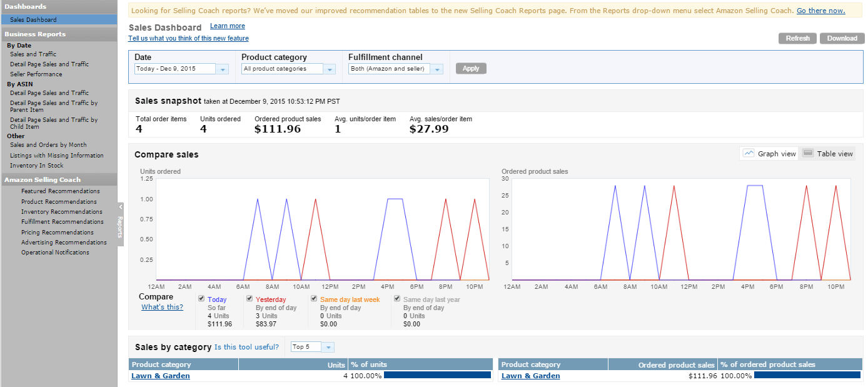Open the Date range dropdown
The height and width of the screenshot is (387, 868).
point(182,69)
